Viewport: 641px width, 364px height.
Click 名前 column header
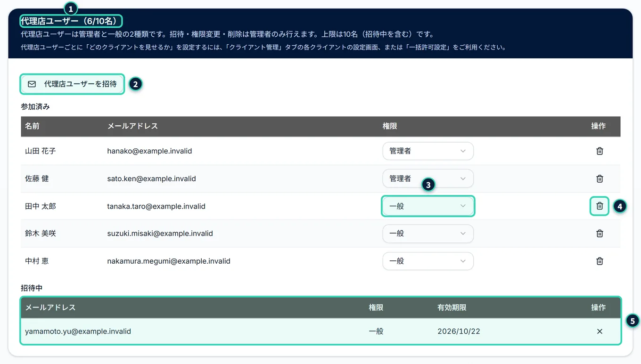coord(32,126)
